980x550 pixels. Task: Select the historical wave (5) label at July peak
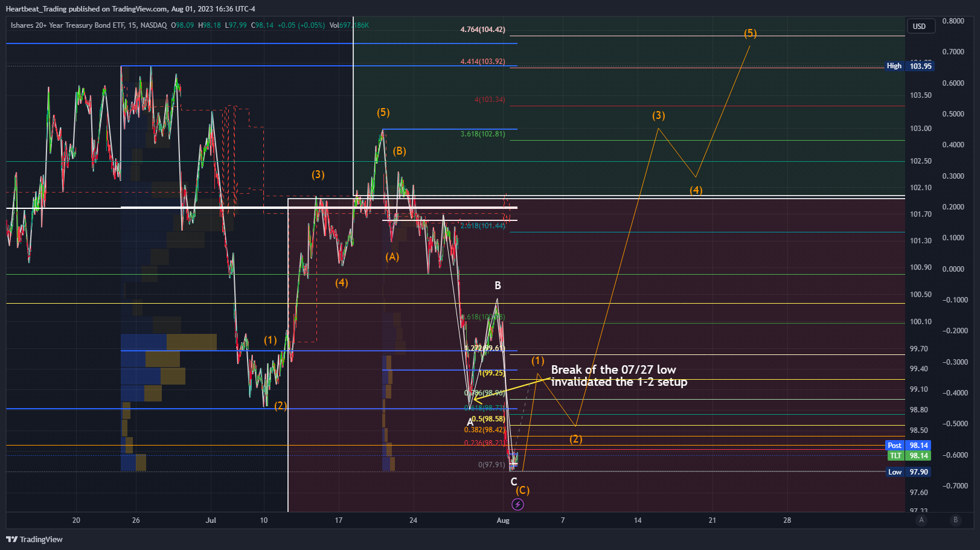[x=383, y=112]
